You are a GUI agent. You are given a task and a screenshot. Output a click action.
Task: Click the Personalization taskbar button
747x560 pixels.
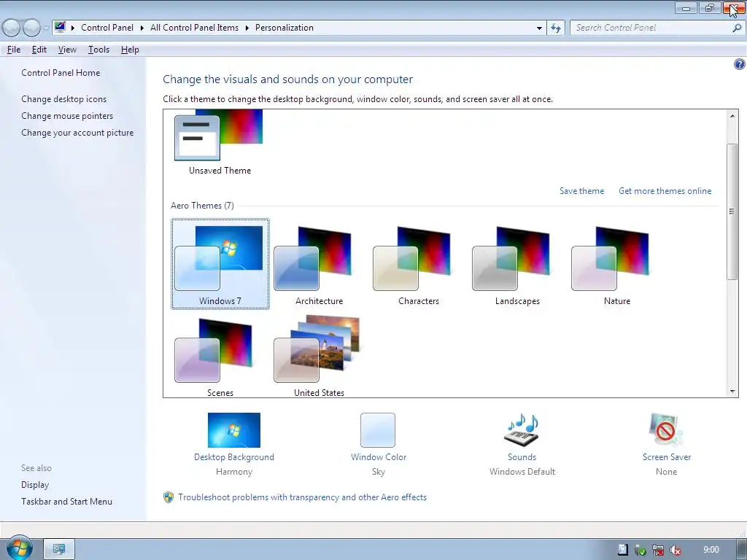[59, 549]
